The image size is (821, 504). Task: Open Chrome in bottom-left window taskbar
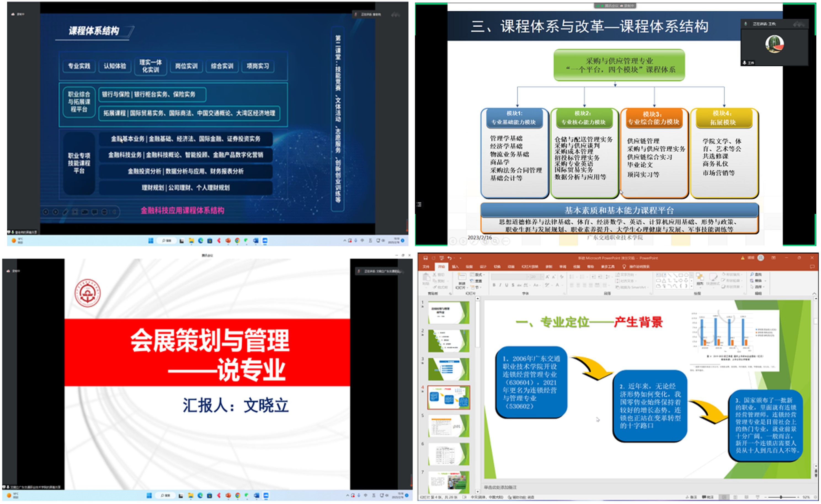click(238, 496)
